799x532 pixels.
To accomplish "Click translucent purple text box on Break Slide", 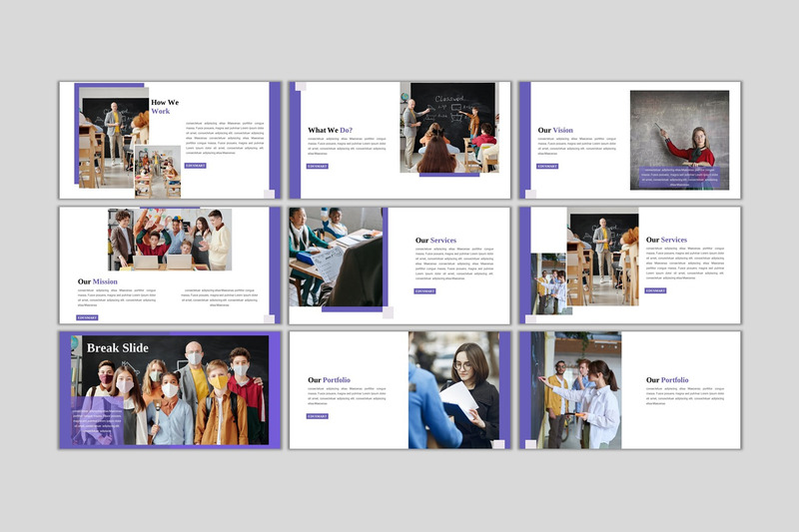I will click(x=97, y=419).
